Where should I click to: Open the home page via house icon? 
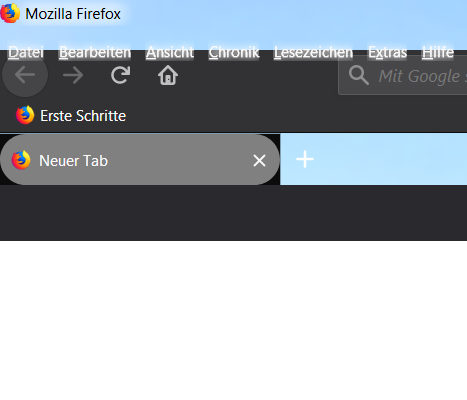click(x=168, y=75)
